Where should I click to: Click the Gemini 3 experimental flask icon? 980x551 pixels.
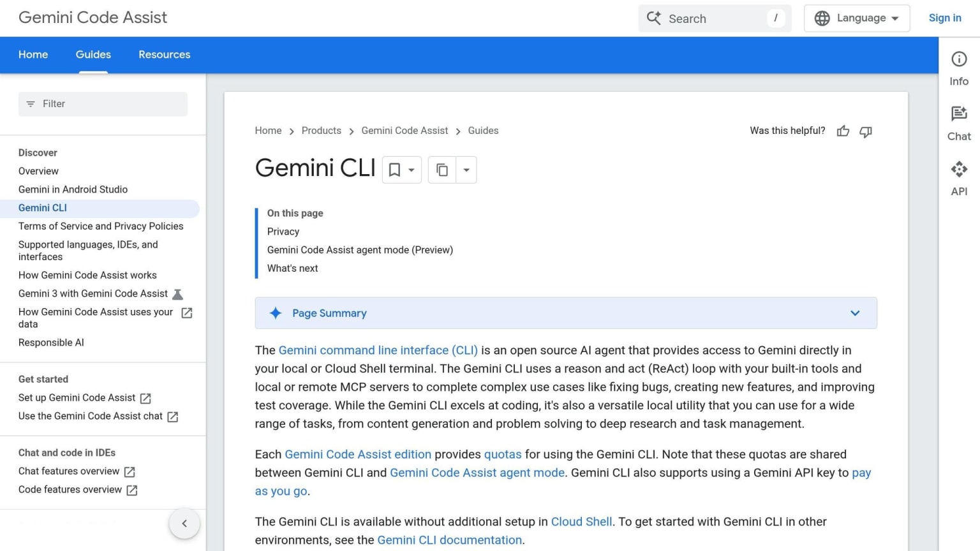178,294
